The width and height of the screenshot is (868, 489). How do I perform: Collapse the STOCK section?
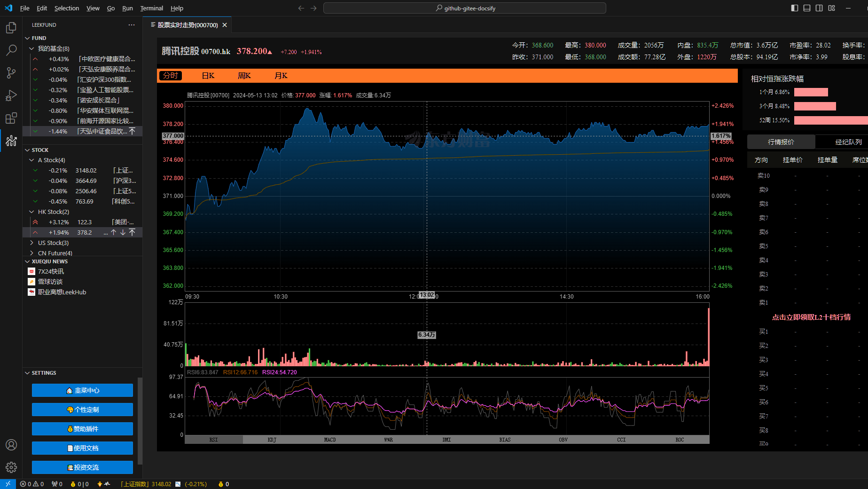click(x=27, y=150)
